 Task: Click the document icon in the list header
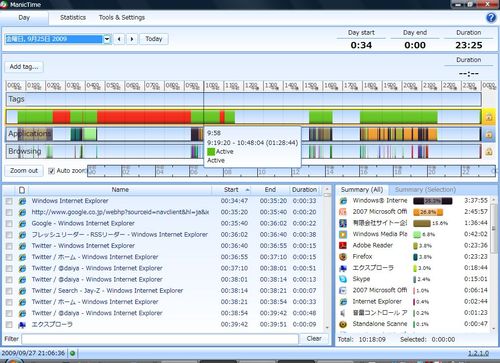[22, 190]
